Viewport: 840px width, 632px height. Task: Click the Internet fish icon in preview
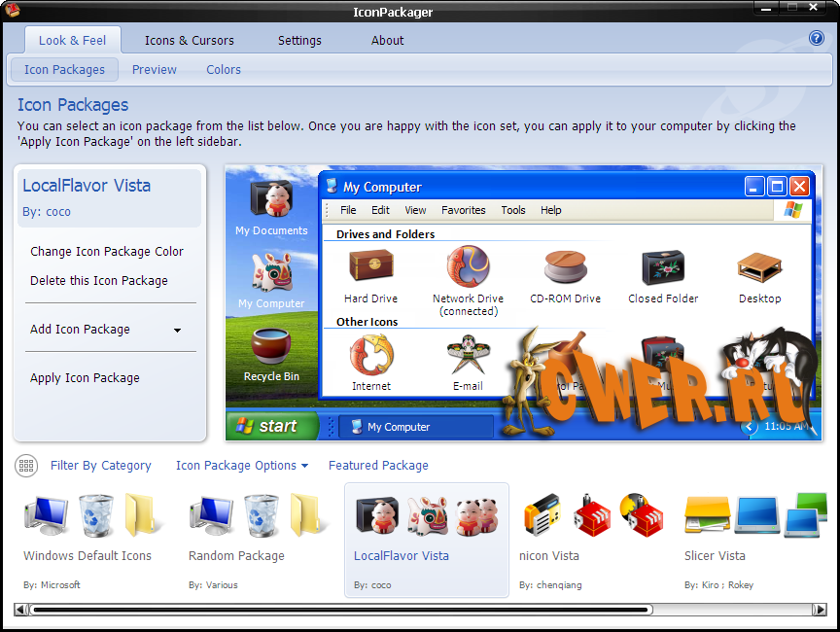click(x=370, y=355)
